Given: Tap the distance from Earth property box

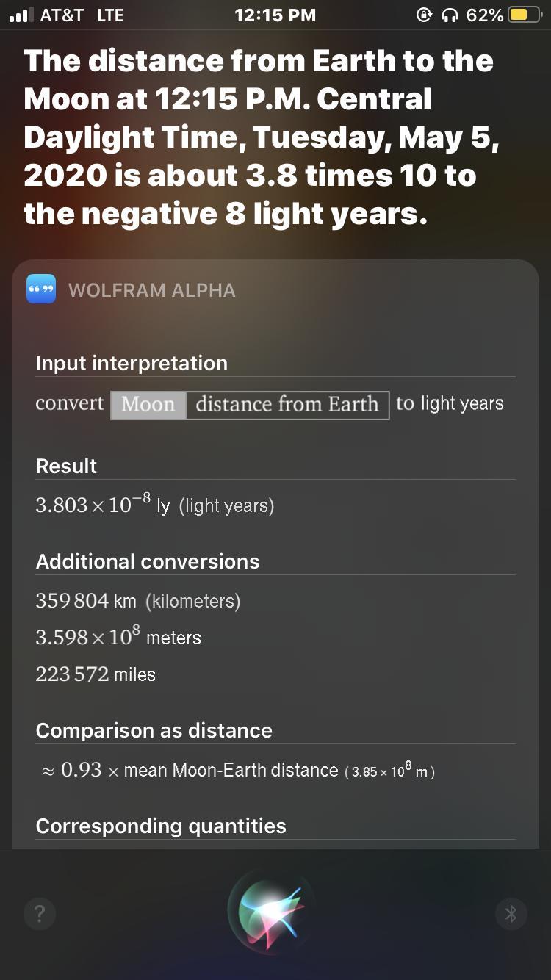Looking at the screenshot, I should [x=287, y=405].
